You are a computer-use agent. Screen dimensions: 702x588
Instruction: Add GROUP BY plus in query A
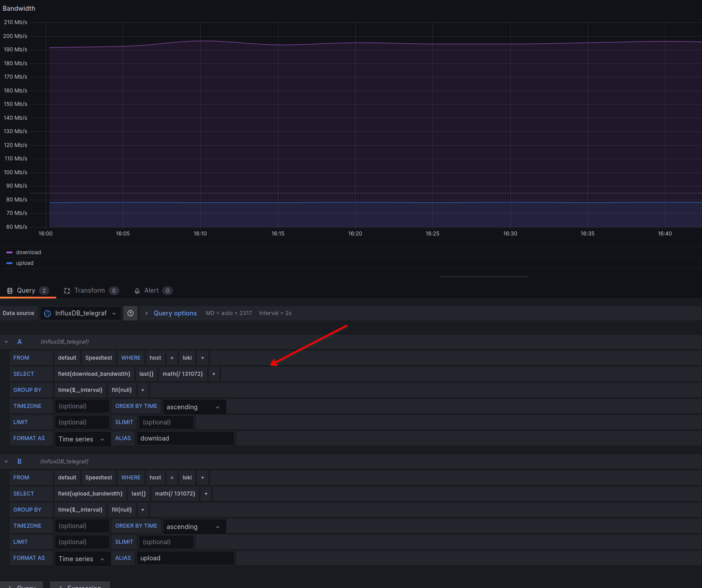click(x=143, y=390)
